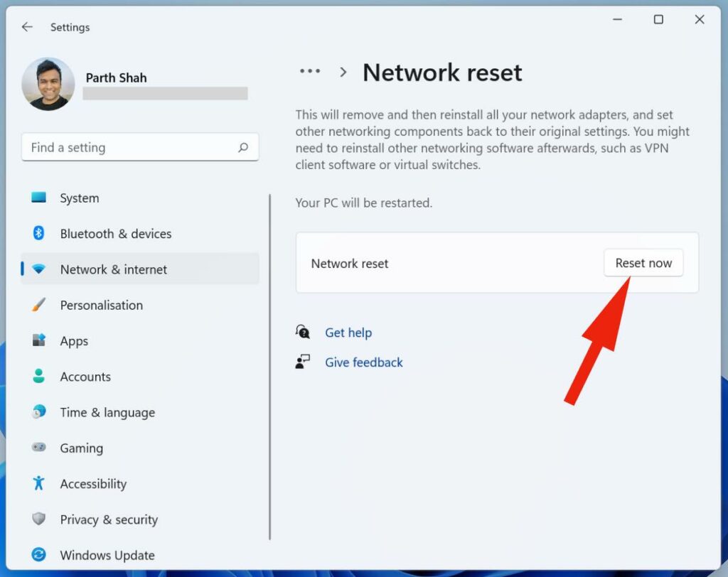Click the Gaming controller icon
Viewport: 728px width, 577px height.
(x=39, y=448)
